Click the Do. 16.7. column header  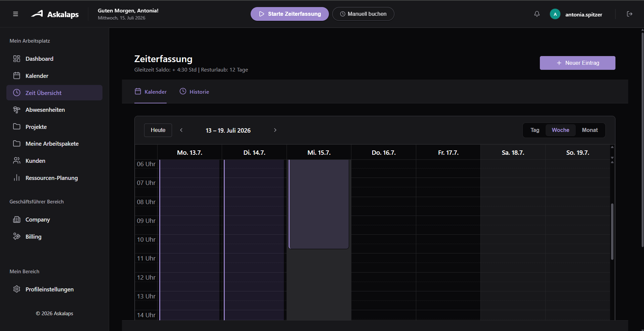pyautogui.click(x=384, y=153)
